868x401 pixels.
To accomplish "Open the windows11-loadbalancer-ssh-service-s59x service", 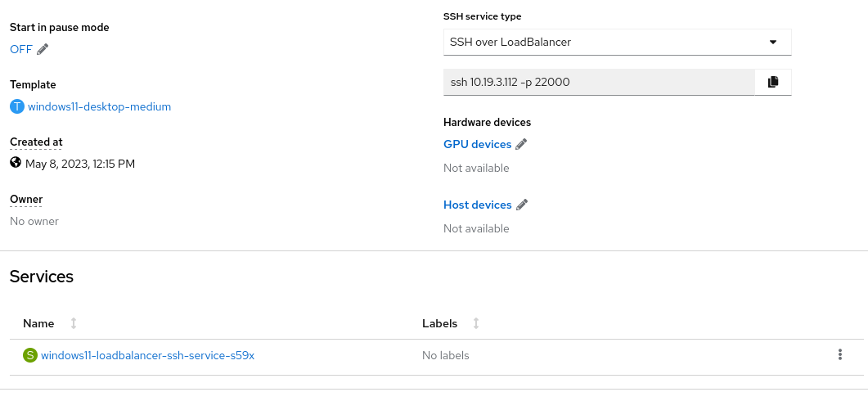I will coord(148,356).
